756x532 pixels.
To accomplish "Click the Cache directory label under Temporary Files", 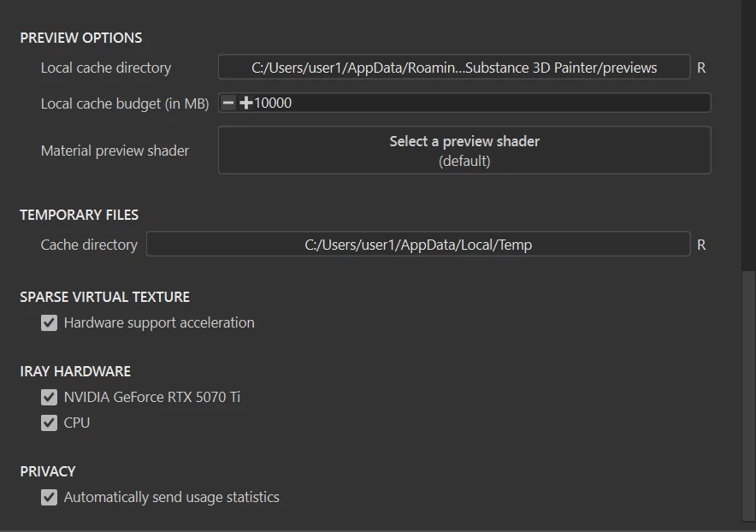I will [89, 245].
